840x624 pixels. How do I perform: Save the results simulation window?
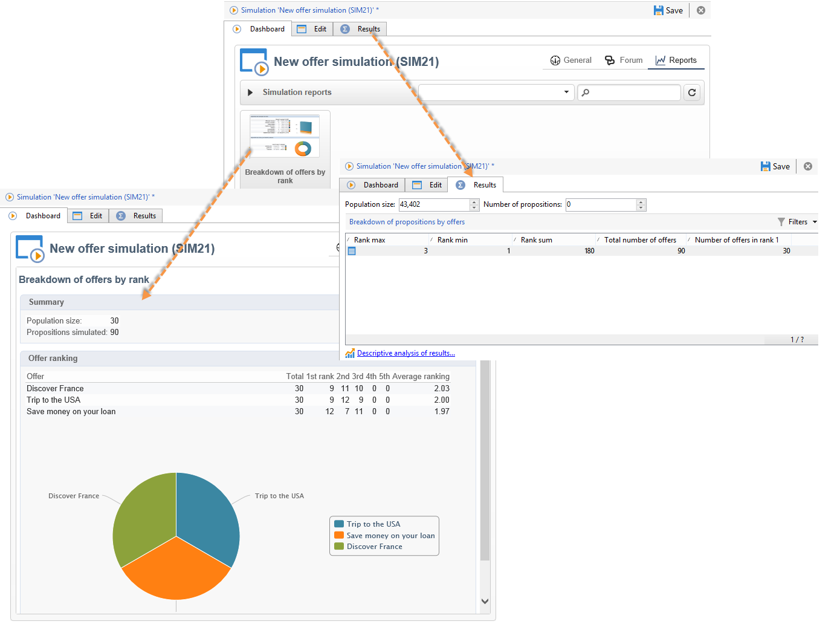click(775, 166)
